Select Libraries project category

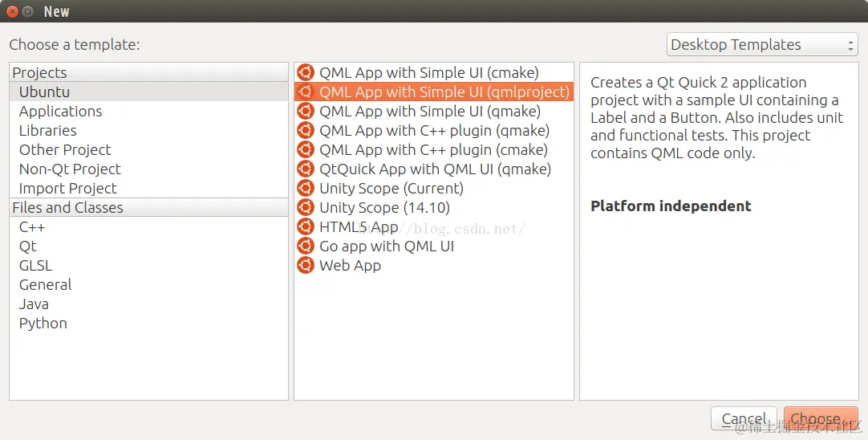pyautogui.click(x=48, y=131)
